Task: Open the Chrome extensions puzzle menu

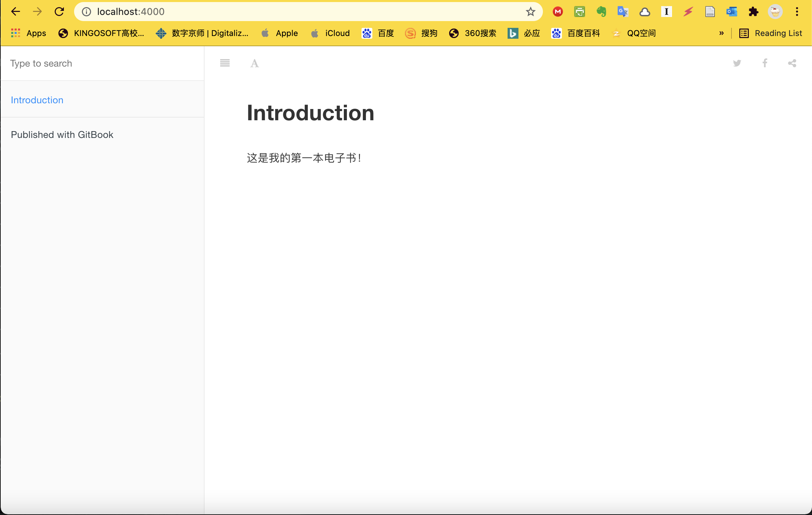Action: (754, 11)
